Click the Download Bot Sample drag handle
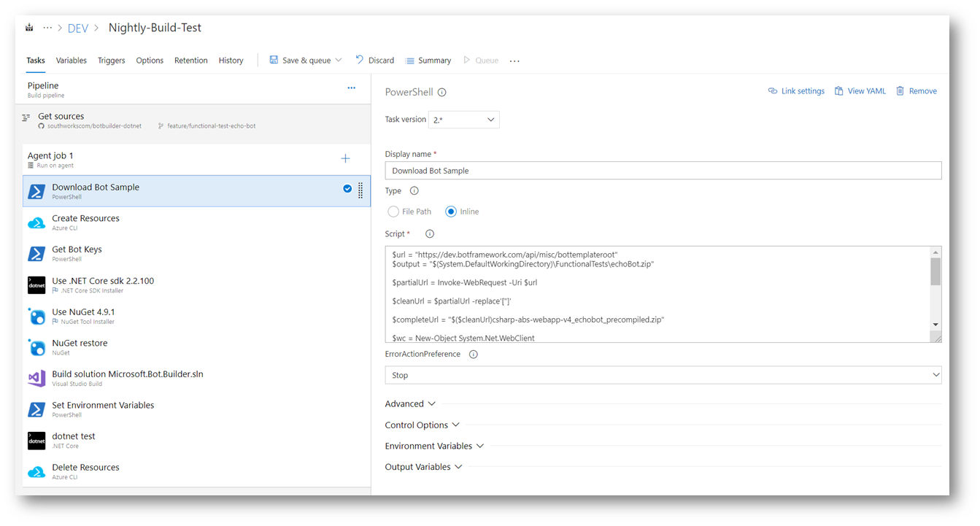980x526 pixels. tap(360, 190)
